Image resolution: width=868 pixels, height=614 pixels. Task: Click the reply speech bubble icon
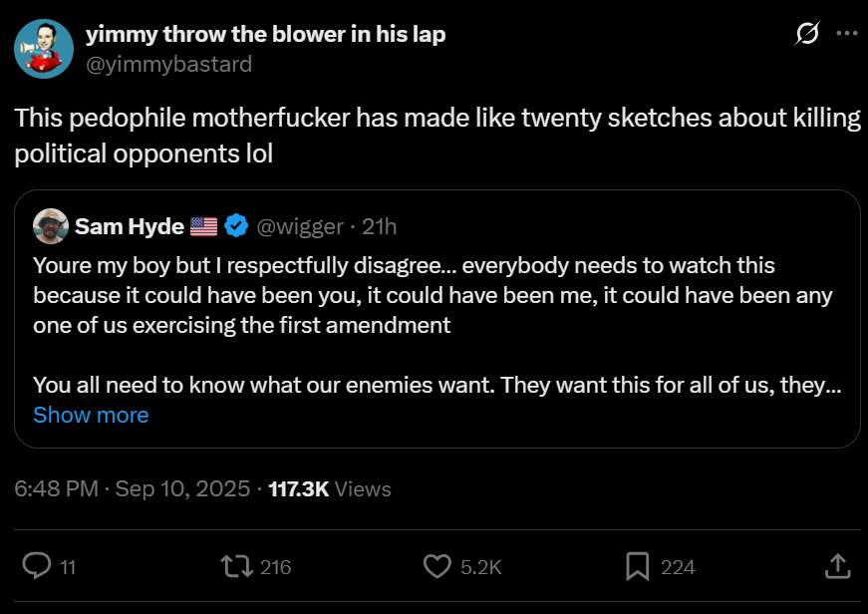point(37,566)
